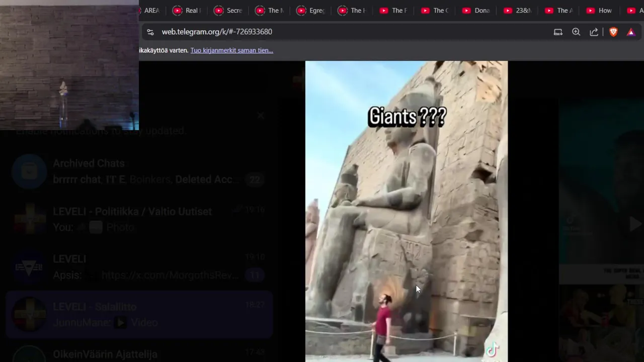
Task: Click the LEVELI chat triangle avatar
Action: point(29,267)
